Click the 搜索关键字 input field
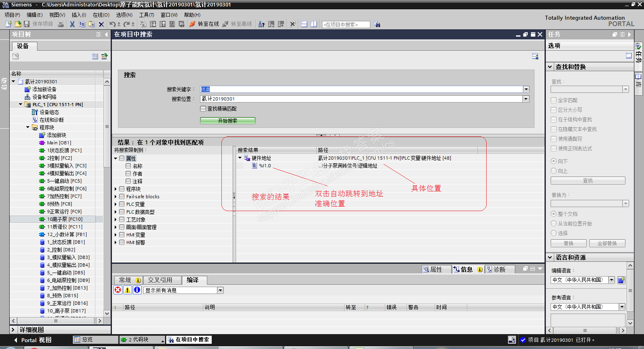This screenshot has width=644, height=349. click(x=362, y=89)
